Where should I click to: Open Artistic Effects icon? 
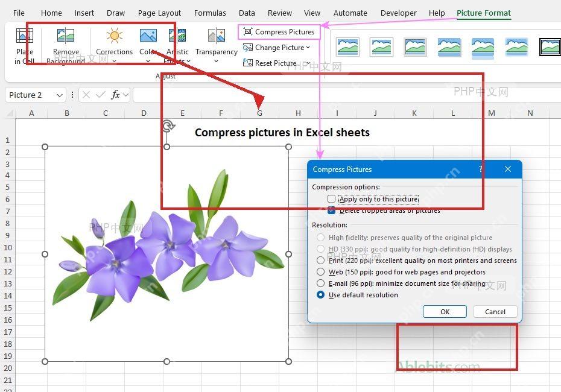click(177, 36)
